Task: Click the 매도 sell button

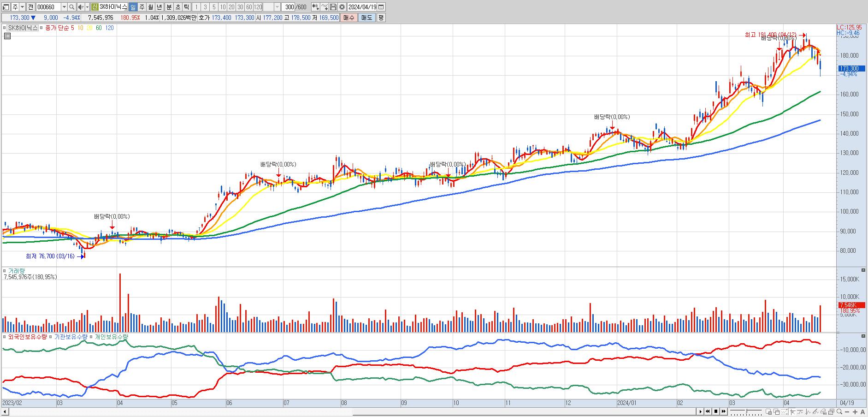Action: pyautogui.click(x=366, y=18)
